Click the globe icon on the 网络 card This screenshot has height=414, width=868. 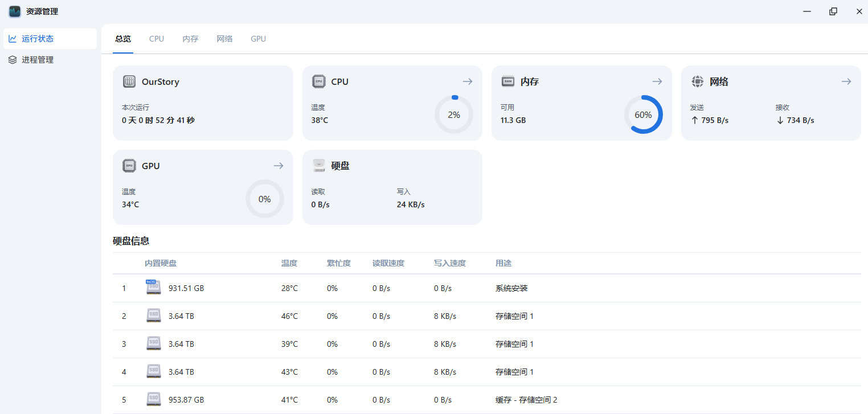(x=697, y=81)
